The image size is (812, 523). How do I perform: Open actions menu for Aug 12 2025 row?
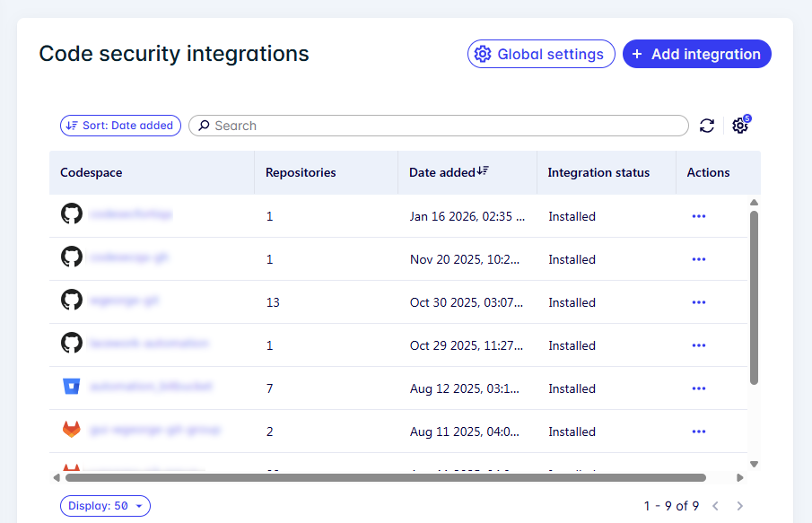[699, 388]
